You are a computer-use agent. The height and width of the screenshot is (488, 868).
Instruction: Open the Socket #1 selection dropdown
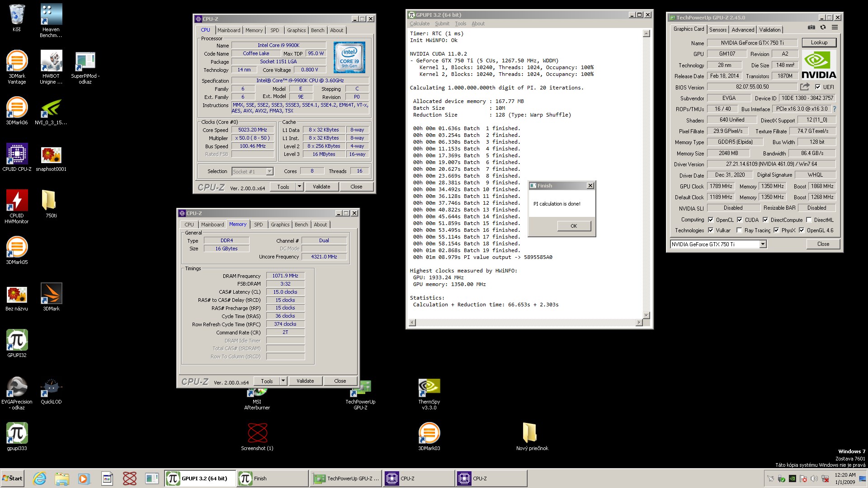pyautogui.click(x=269, y=172)
